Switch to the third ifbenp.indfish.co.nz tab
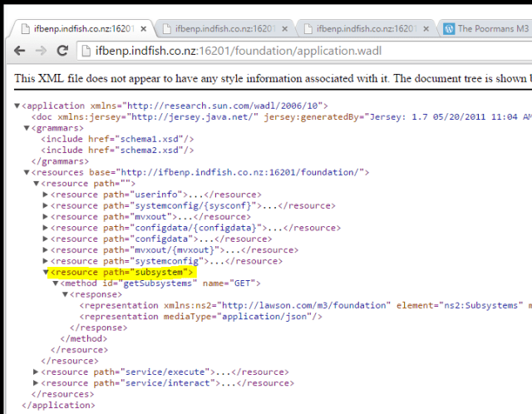The image size is (532, 414). tap(366, 28)
